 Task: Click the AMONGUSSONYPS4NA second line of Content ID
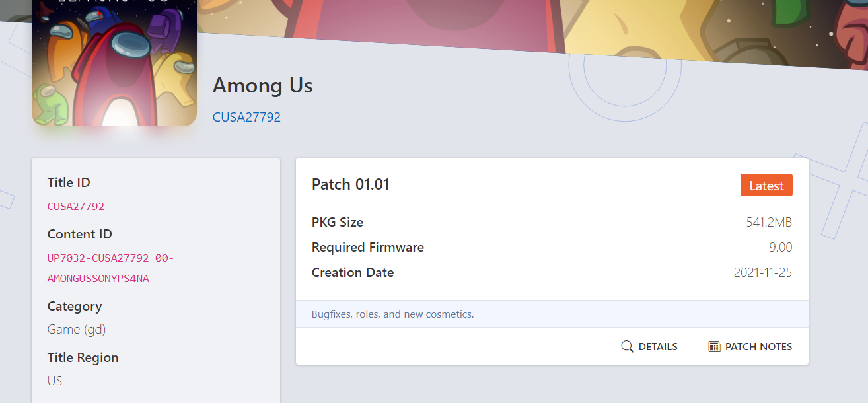[98, 278]
